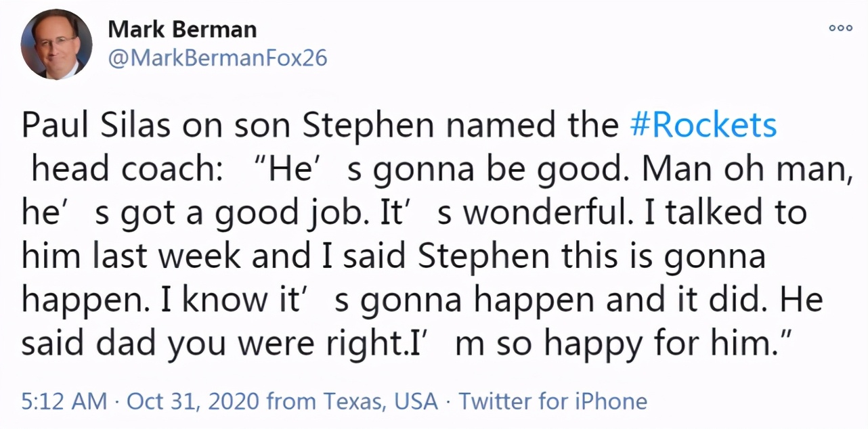Click the 5:12 AM timestamp
868x429 pixels.
(64, 401)
